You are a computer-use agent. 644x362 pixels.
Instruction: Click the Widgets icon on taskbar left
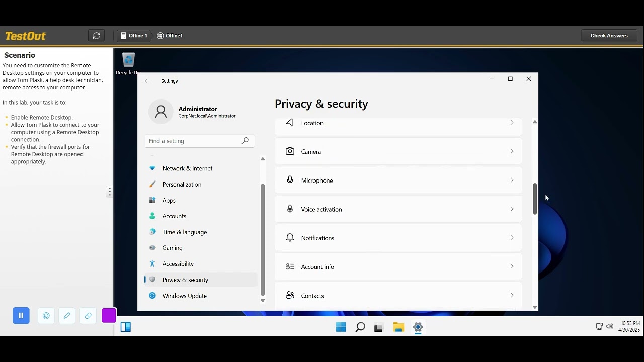(x=126, y=327)
